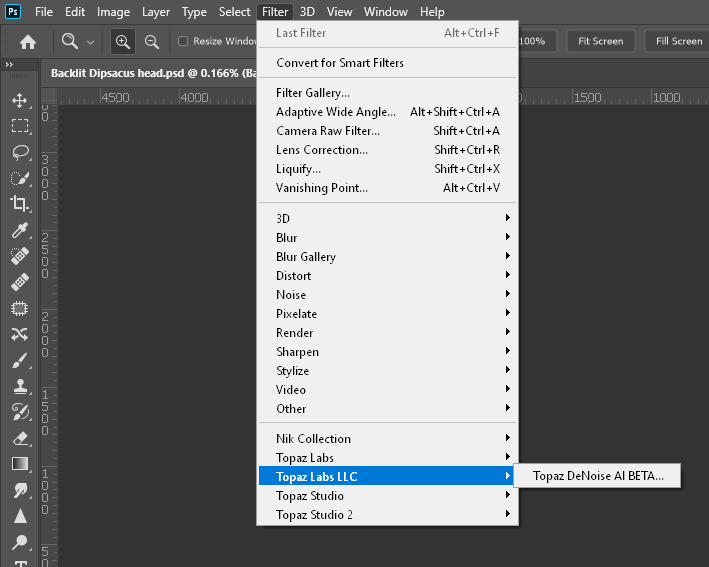This screenshot has width=709, height=567.
Task: Select the Gradient tool
Action: (x=19, y=464)
